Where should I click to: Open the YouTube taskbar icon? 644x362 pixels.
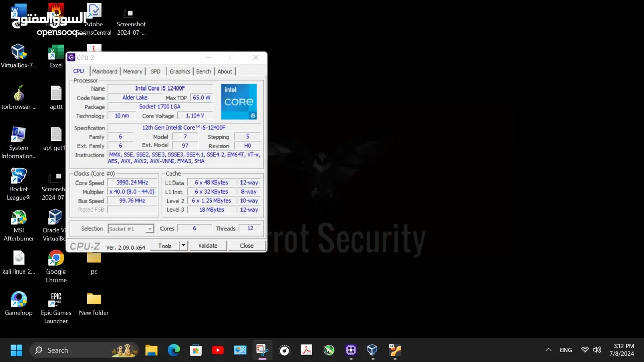pyautogui.click(x=218, y=350)
